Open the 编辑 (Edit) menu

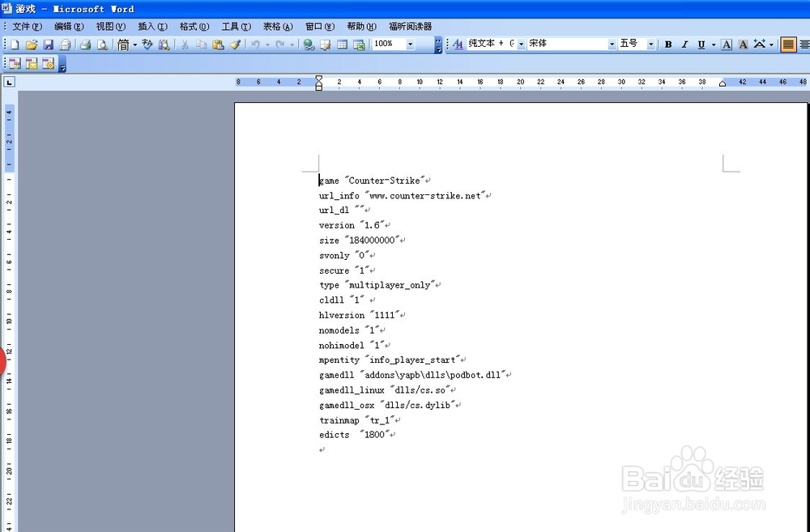[x=69, y=27]
